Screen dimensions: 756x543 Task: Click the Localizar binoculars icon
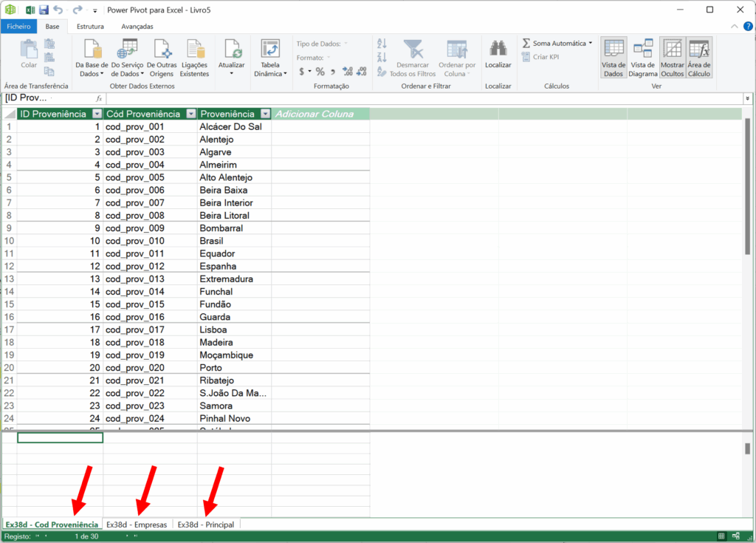(x=498, y=49)
